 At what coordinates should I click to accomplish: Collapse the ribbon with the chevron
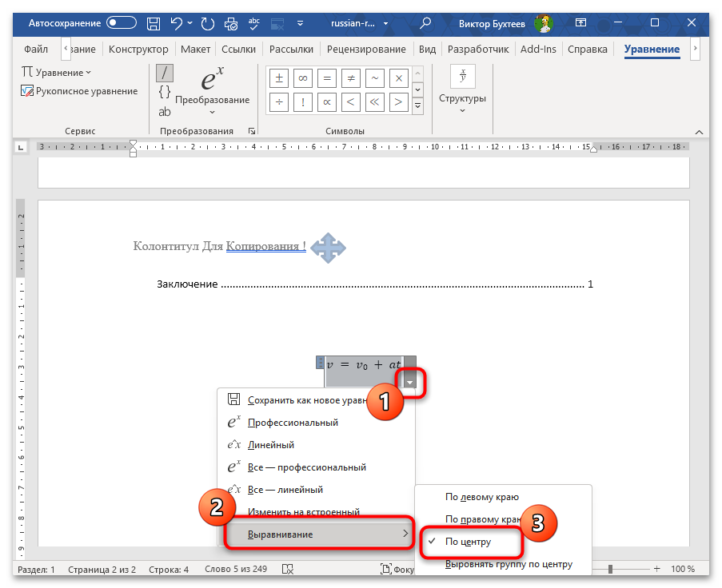(x=699, y=132)
